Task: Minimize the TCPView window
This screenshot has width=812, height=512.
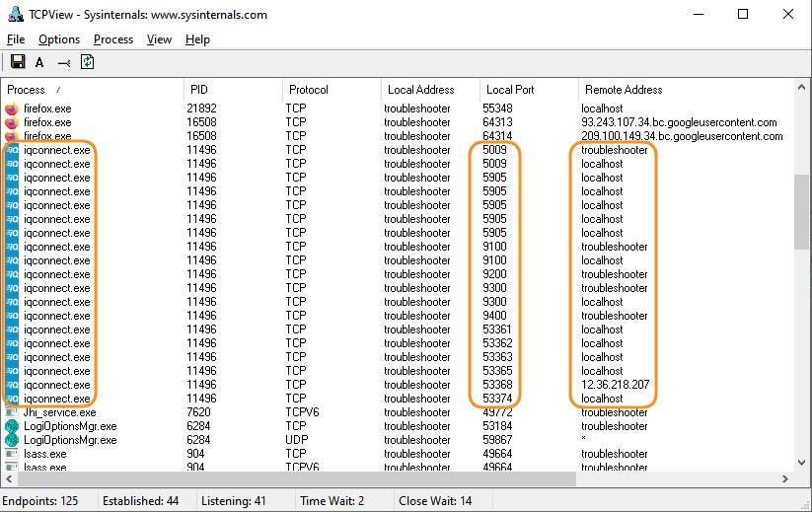Action: click(699, 14)
